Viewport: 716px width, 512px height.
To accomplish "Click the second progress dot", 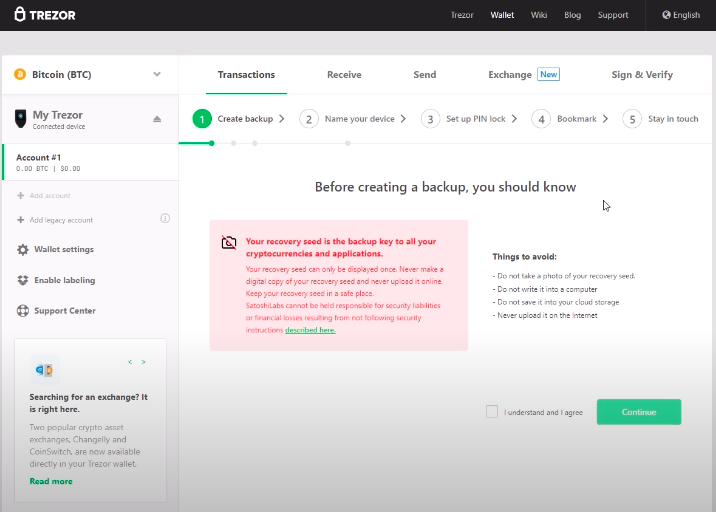I will coord(233,143).
